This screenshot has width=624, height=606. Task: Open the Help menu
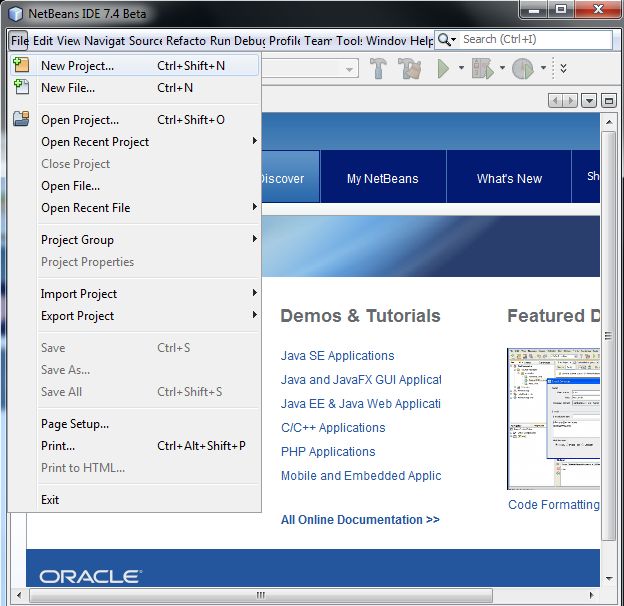[x=421, y=41]
